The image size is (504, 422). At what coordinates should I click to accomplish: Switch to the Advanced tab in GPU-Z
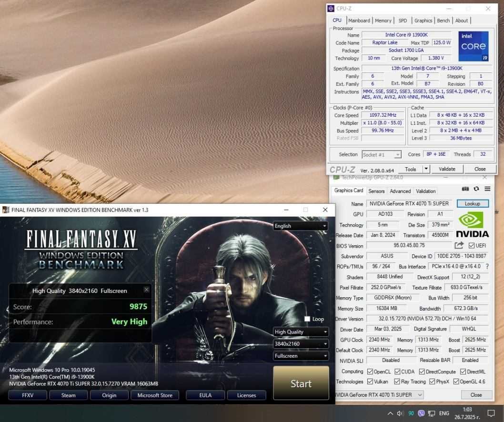click(400, 191)
